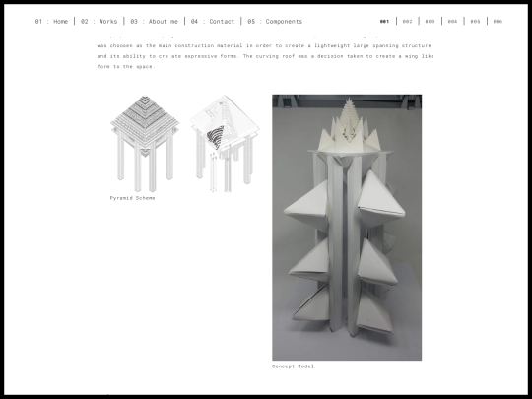Go to project page 005
The height and width of the screenshot is (399, 532).
475,22
